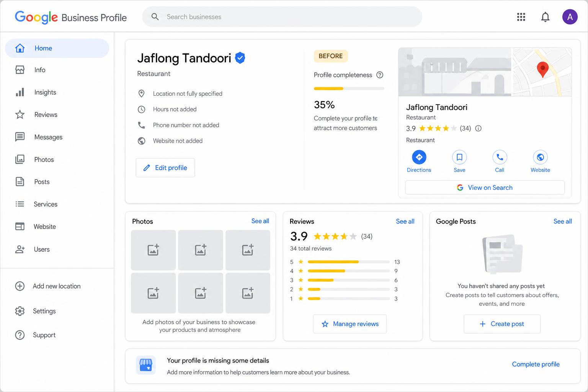
Task: Click the Users person-add icon in sidebar
Action: click(20, 249)
